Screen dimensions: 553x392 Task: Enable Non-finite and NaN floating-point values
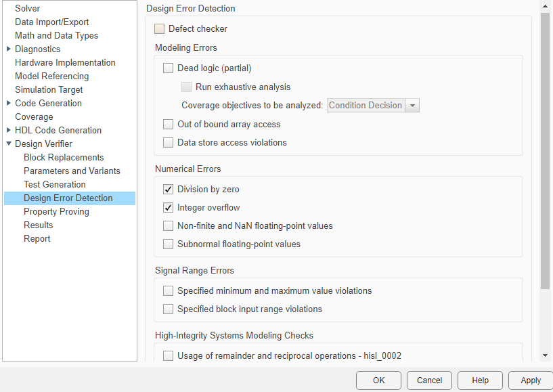click(x=168, y=225)
